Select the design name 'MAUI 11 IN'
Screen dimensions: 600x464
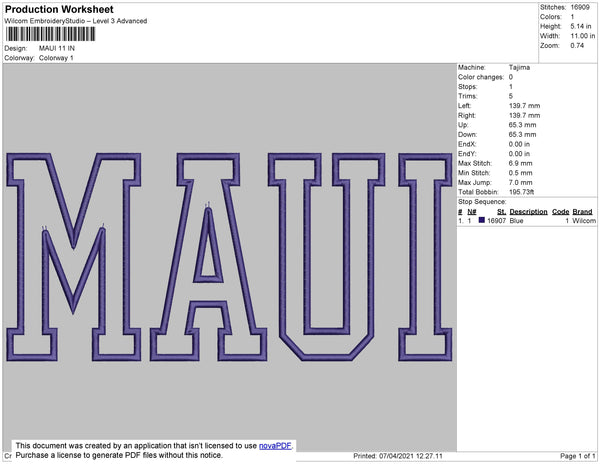57,48
